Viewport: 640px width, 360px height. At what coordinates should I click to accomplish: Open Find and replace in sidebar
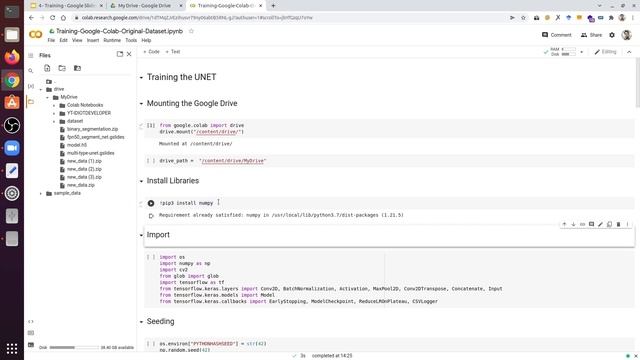31,71
